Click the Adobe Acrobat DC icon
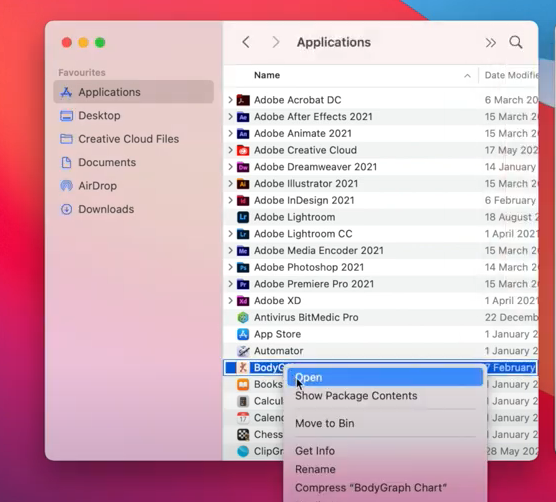 243,100
